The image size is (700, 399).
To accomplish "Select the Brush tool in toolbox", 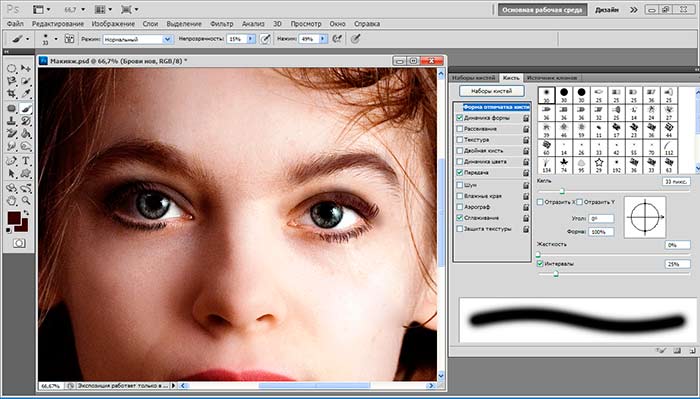I will pyautogui.click(x=26, y=108).
